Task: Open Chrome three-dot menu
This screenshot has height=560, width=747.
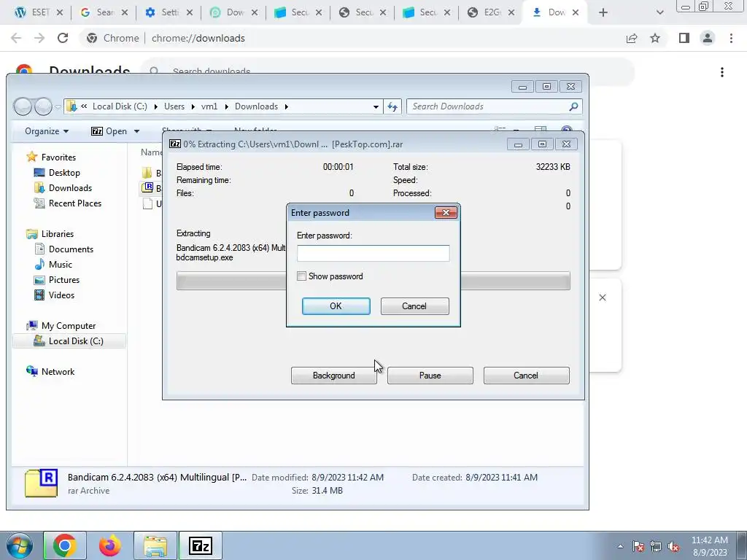Action: tap(731, 38)
